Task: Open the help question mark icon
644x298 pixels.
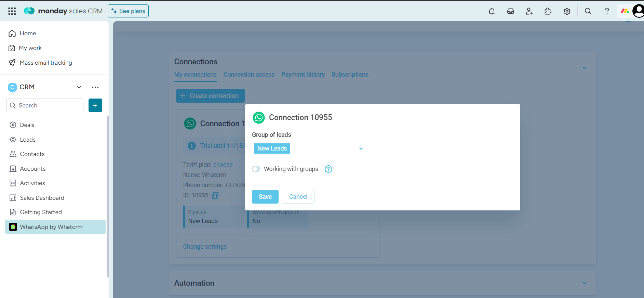Action: tap(607, 11)
